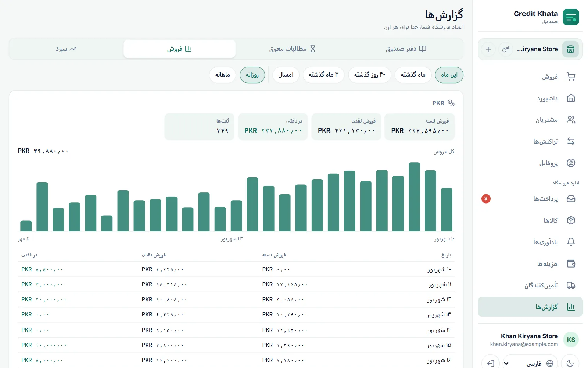This screenshot has height=368, width=588.
Task: Select ماهانه monthly grouping
Action: [x=223, y=75]
